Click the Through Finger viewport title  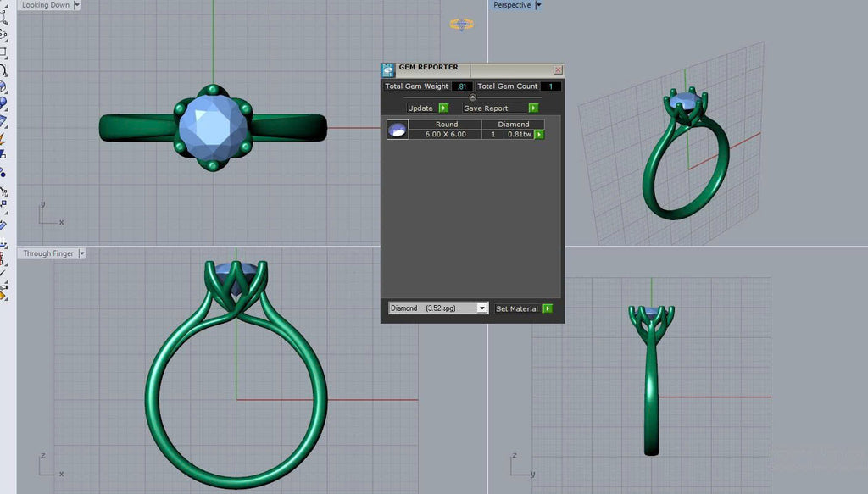tap(48, 253)
